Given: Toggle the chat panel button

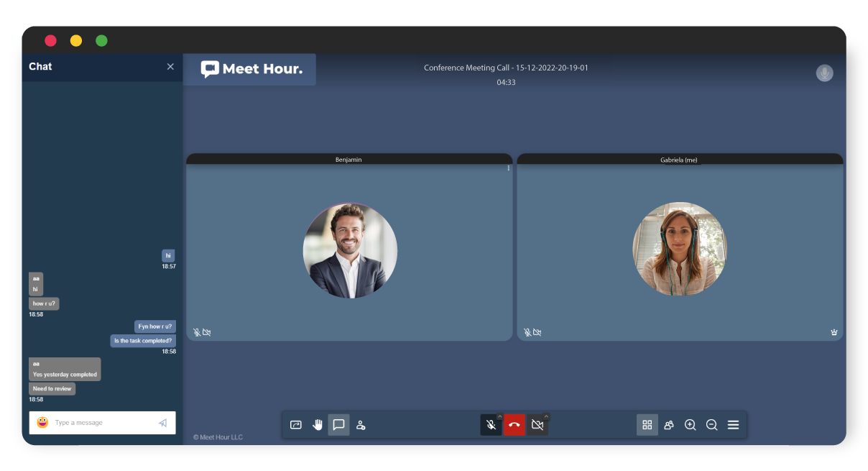Looking at the screenshot, I should 339,425.
